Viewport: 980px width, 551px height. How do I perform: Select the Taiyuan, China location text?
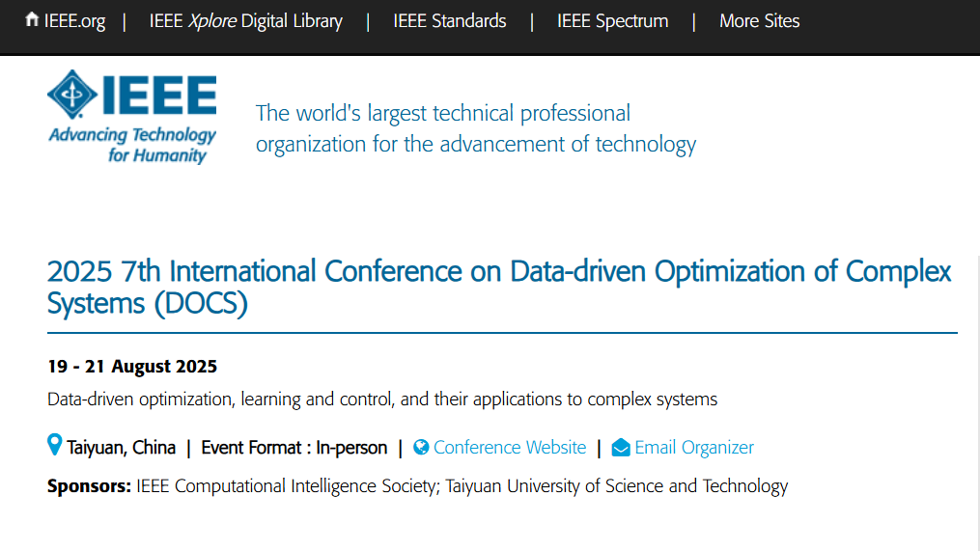click(x=122, y=448)
